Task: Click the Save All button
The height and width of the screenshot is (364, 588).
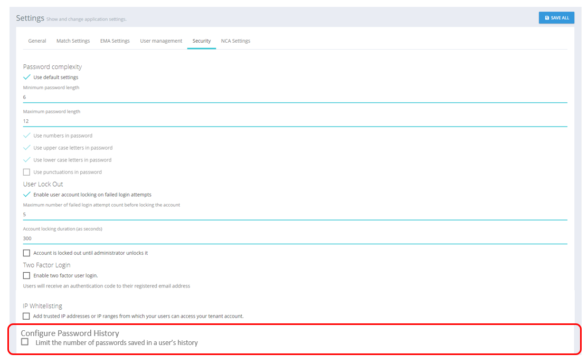Action: pos(556,17)
